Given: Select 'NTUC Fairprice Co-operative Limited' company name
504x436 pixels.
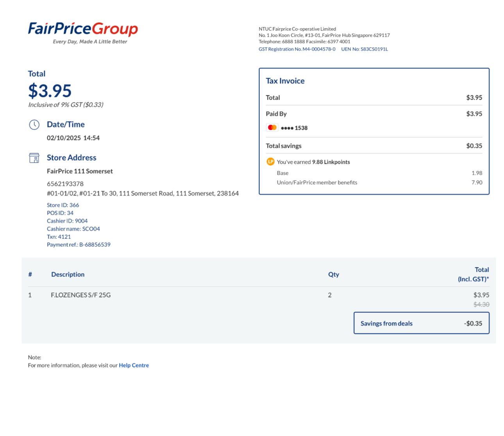Looking at the screenshot, I should (297, 29).
